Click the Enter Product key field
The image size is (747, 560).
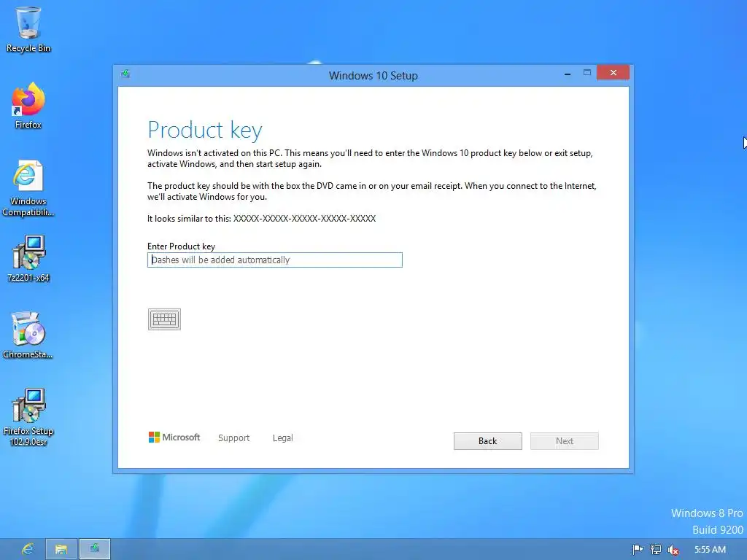coord(275,260)
